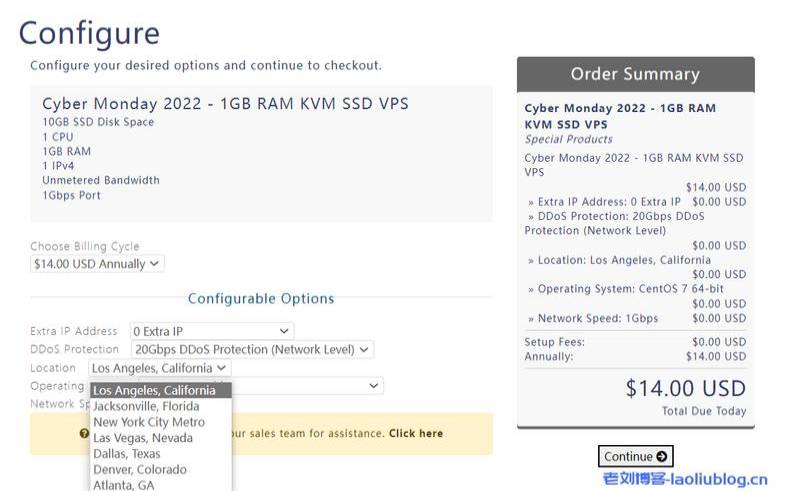Click the arrow icon on Continue button

coord(662,457)
